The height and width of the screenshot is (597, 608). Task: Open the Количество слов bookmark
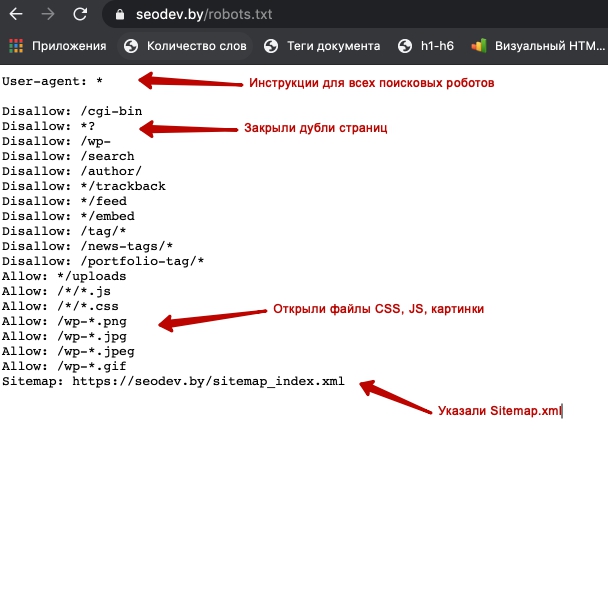[x=187, y=46]
